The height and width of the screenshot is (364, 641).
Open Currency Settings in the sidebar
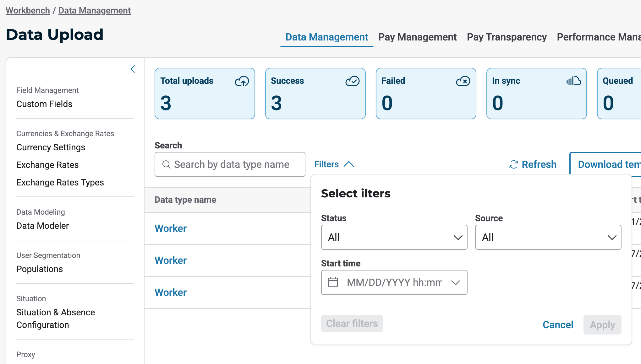point(51,147)
